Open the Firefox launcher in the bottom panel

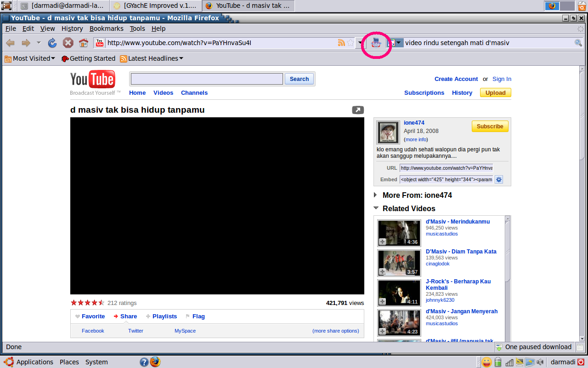155,362
